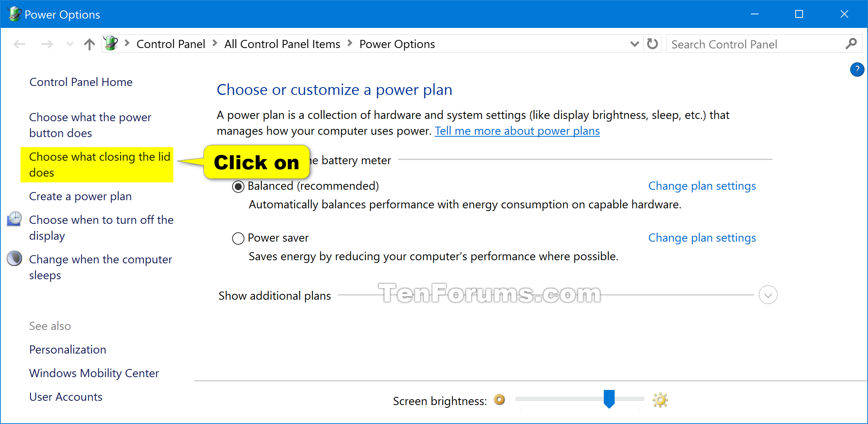Click the Screen brightness slider handle
The image size is (868, 424).
[x=609, y=399]
